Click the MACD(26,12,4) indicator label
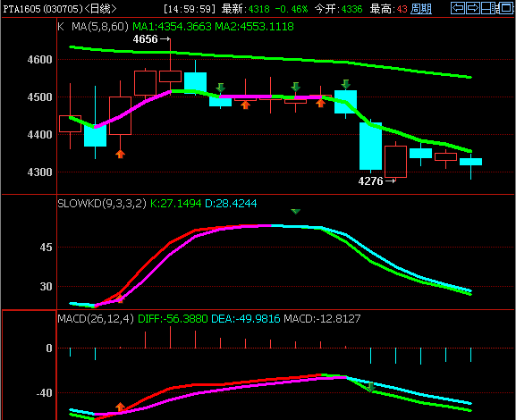The width and height of the screenshot is (516, 420). point(96,318)
